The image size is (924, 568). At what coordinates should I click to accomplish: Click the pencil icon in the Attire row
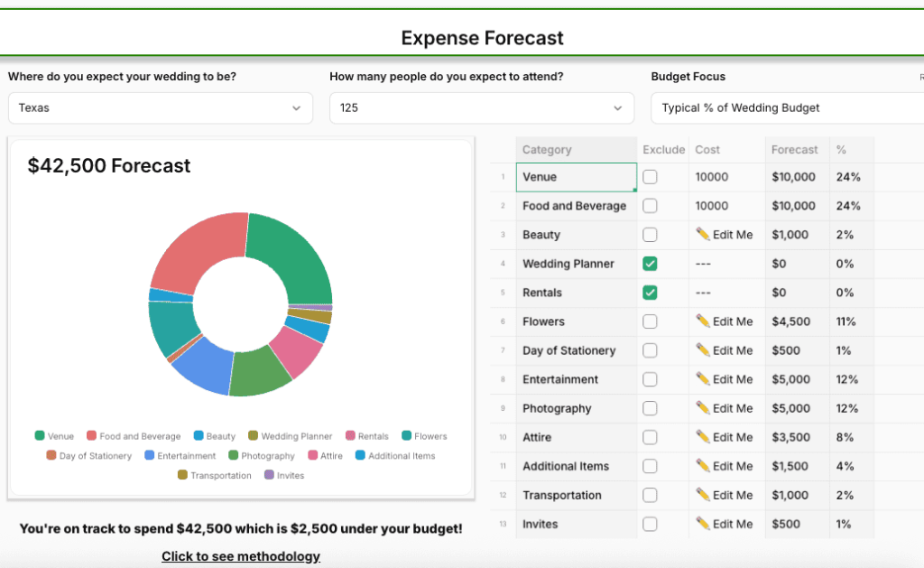(x=703, y=436)
